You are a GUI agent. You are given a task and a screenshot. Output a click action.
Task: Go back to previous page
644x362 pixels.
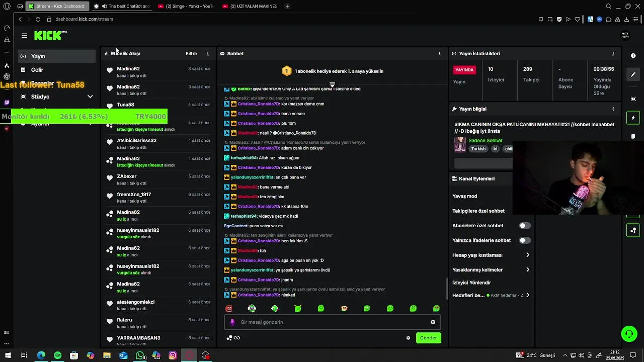click(x=20, y=19)
